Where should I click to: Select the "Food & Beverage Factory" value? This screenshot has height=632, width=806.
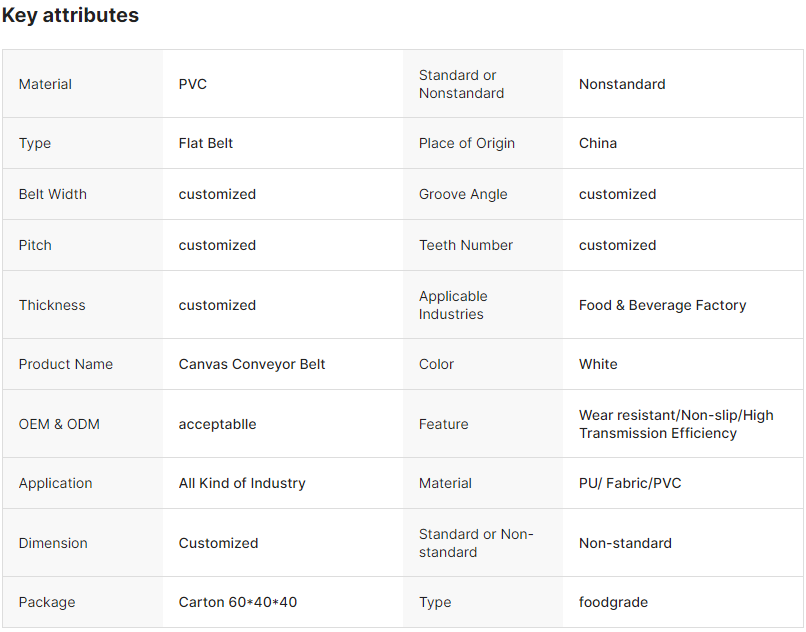tap(662, 305)
